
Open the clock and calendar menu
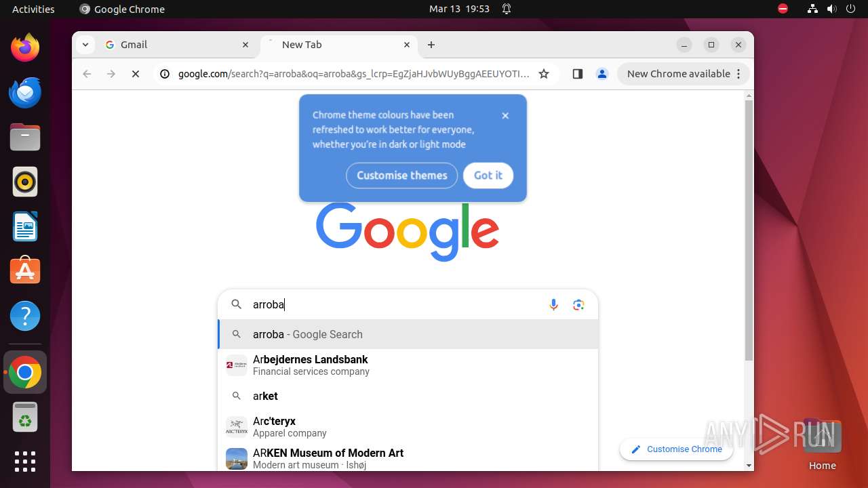459,9
